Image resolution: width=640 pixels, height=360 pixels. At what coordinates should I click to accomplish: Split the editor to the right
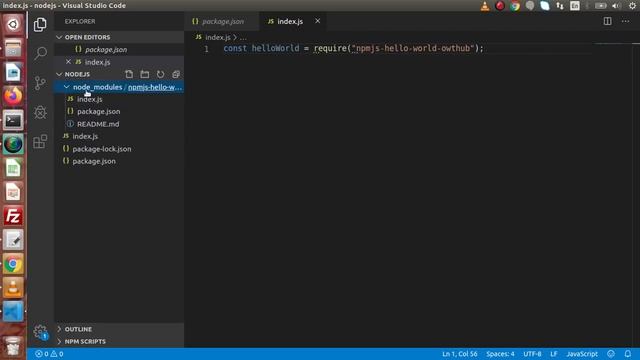[607, 21]
